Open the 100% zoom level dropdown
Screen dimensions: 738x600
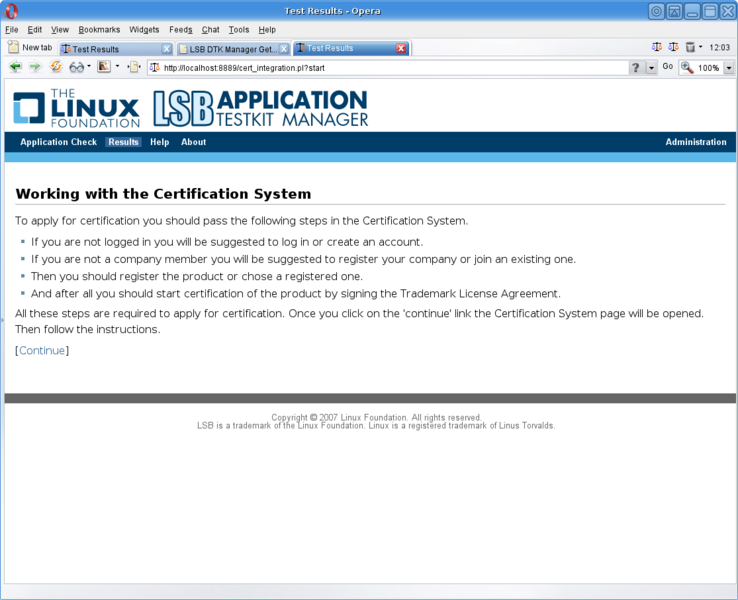point(729,68)
